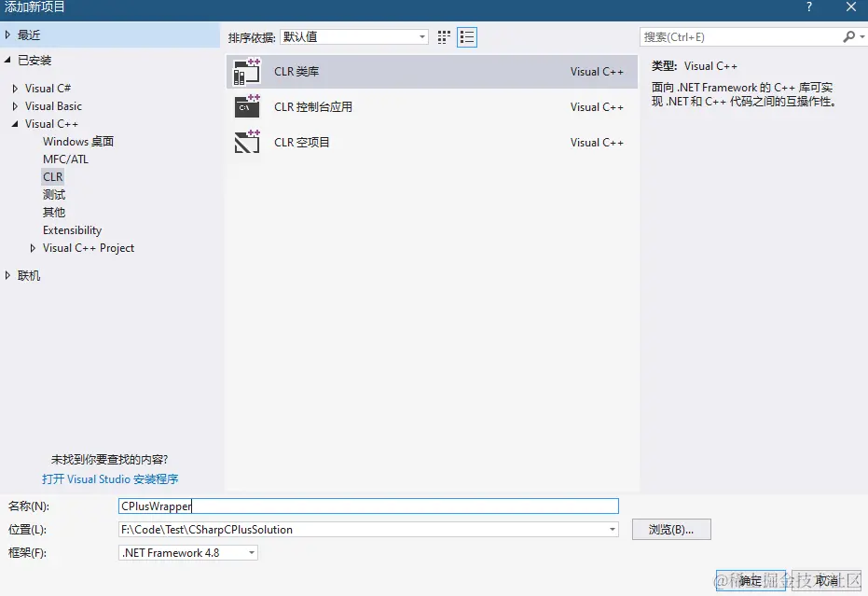Select Windows 桌面 category
Image resolution: width=868 pixels, height=596 pixels.
(78, 141)
